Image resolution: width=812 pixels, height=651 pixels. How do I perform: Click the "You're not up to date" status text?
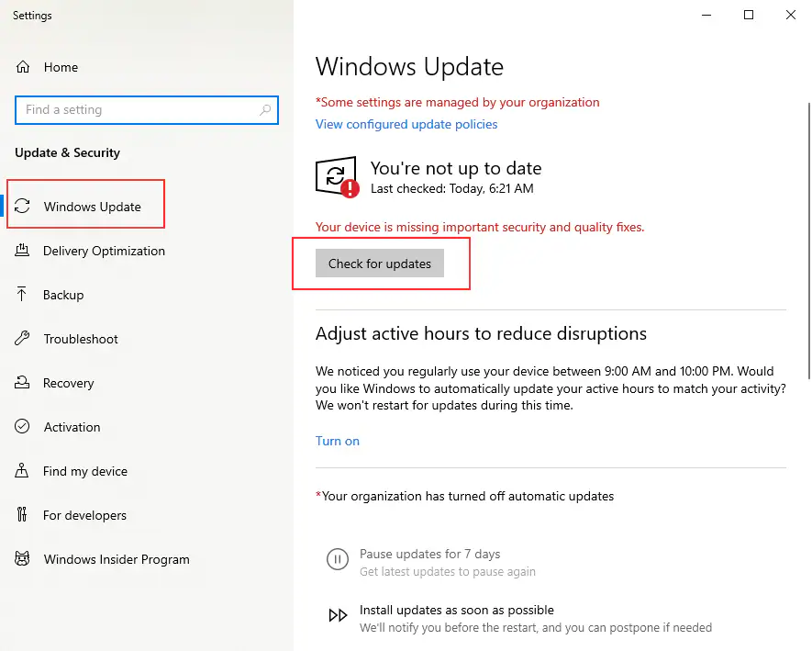point(456,168)
